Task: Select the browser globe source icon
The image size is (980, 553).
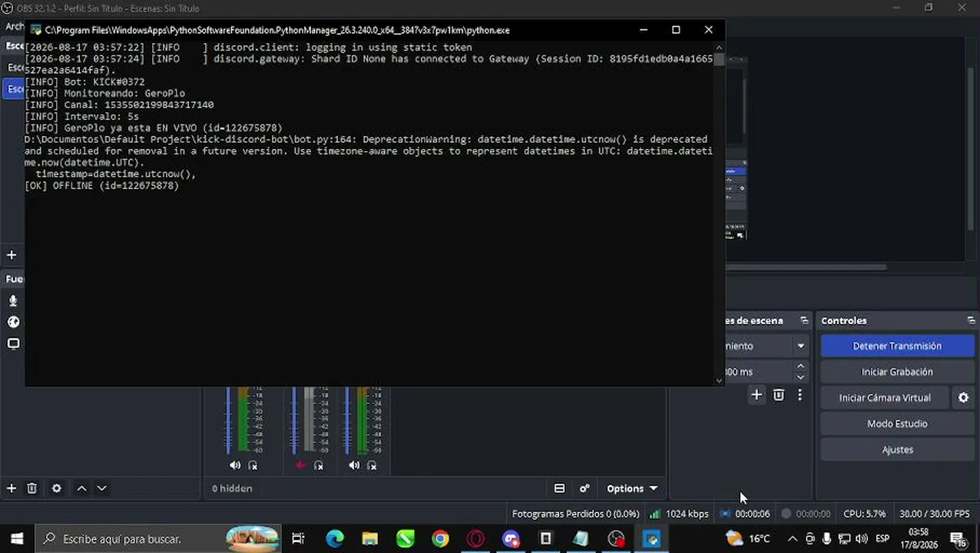Action: pos(13,322)
